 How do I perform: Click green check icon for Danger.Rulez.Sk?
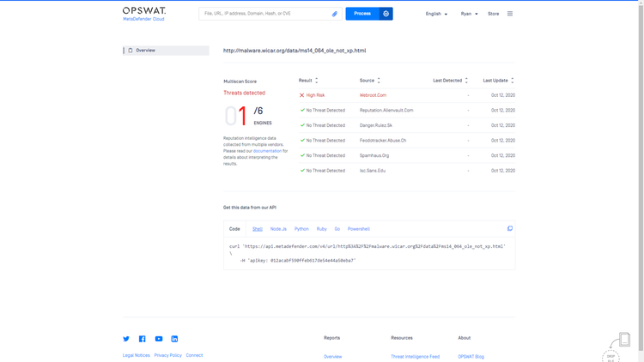coord(302,125)
